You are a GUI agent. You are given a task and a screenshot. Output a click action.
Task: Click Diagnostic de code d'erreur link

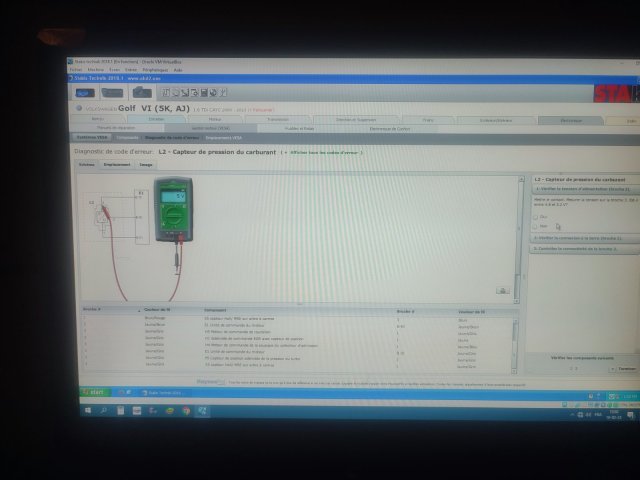(x=172, y=138)
